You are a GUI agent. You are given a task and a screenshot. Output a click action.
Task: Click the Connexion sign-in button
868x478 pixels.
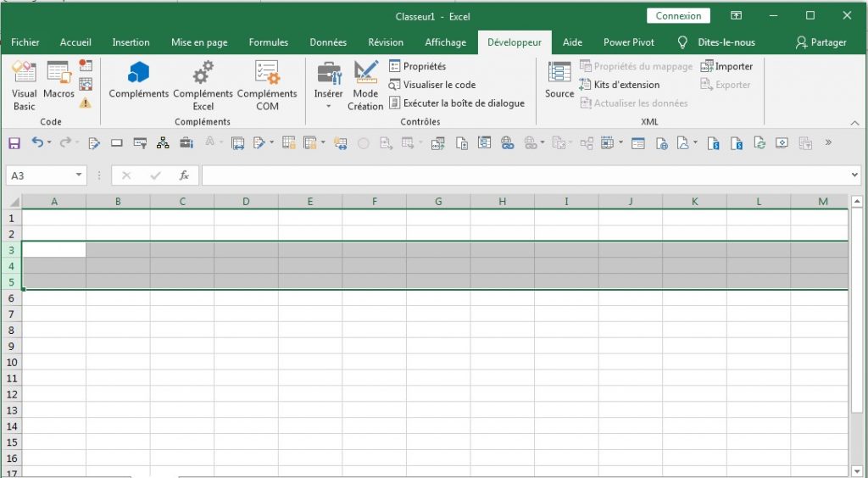678,16
